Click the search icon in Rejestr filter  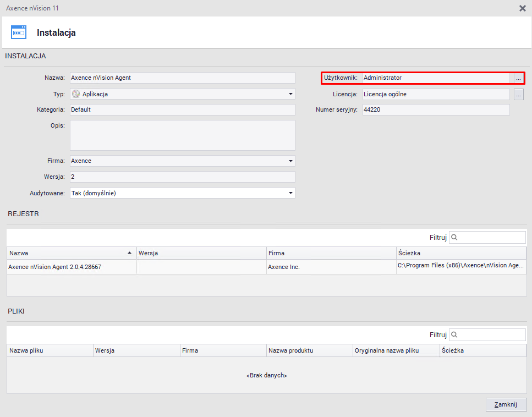point(455,238)
